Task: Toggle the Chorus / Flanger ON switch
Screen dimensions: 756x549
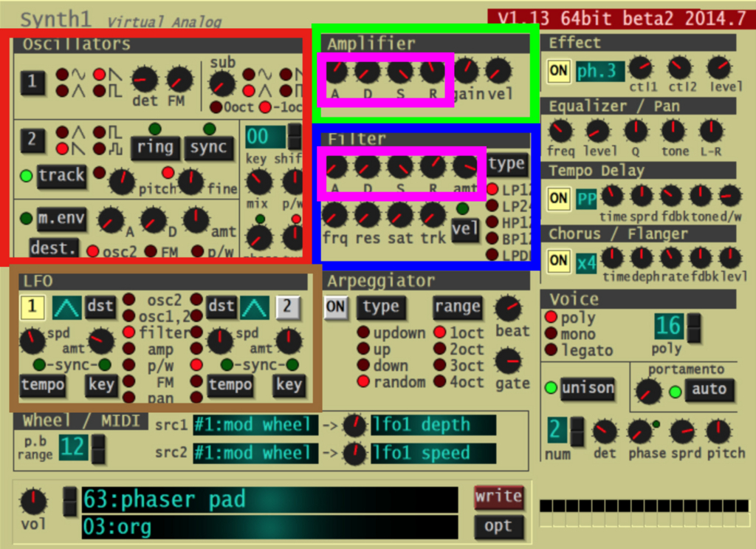Action: coord(558,261)
